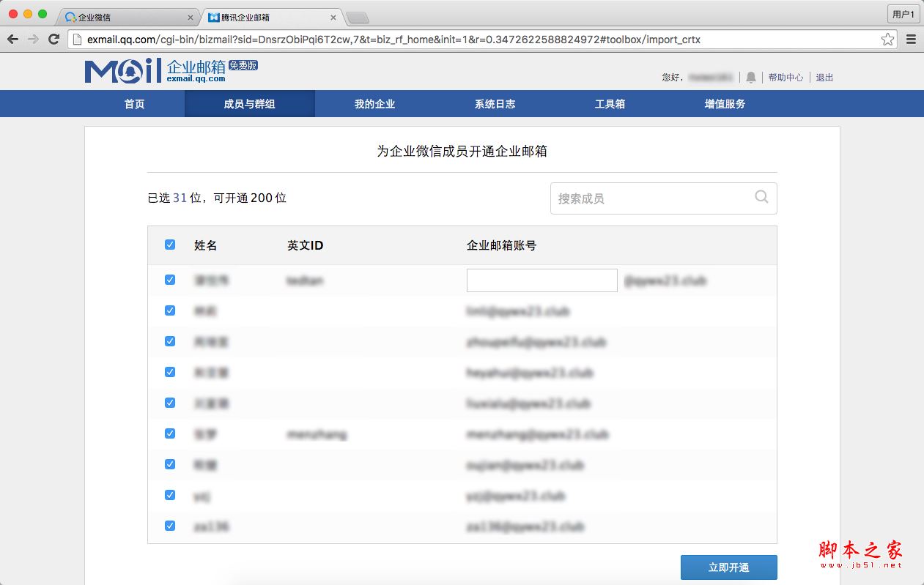Toggle the select-all checkbox in the table header
This screenshot has height=585, width=924.
(x=169, y=245)
